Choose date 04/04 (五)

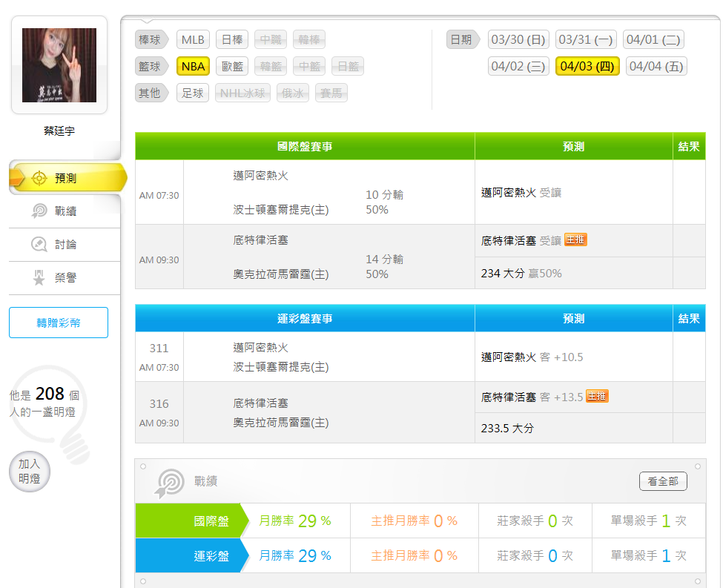pyautogui.click(x=656, y=67)
